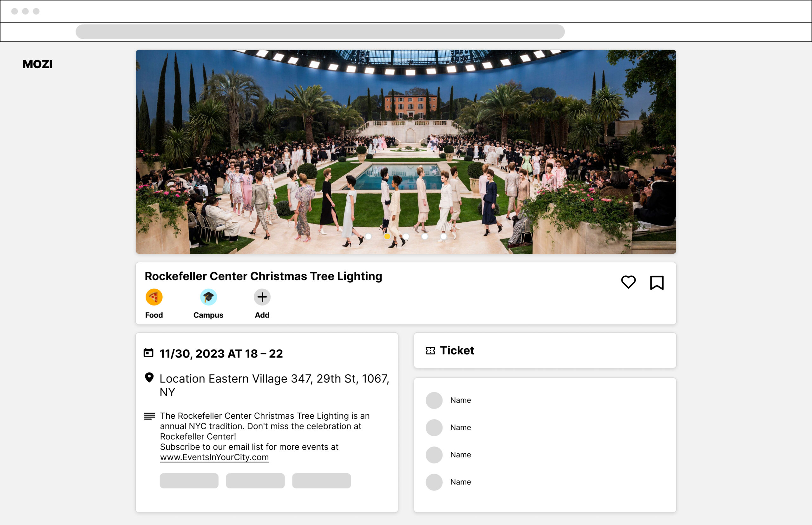This screenshot has width=812, height=525.
Task: Select the third carousel dot on the image
Action: (406, 236)
